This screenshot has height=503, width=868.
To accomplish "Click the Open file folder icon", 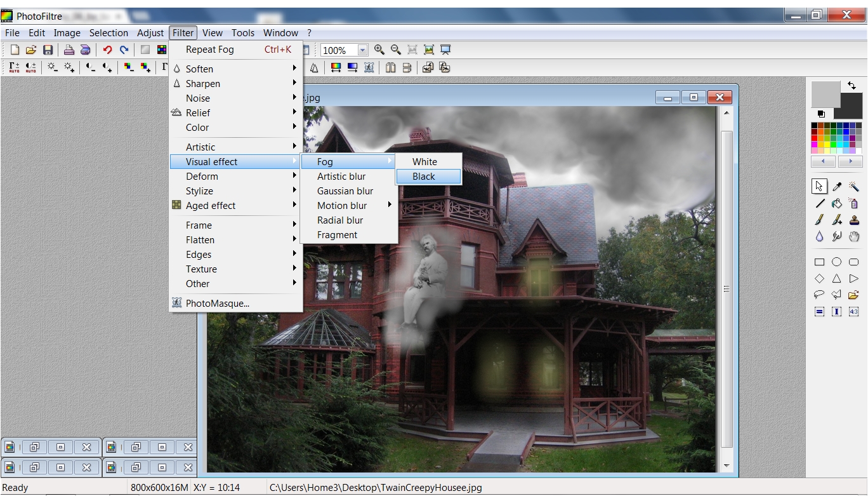I will [x=31, y=50].
